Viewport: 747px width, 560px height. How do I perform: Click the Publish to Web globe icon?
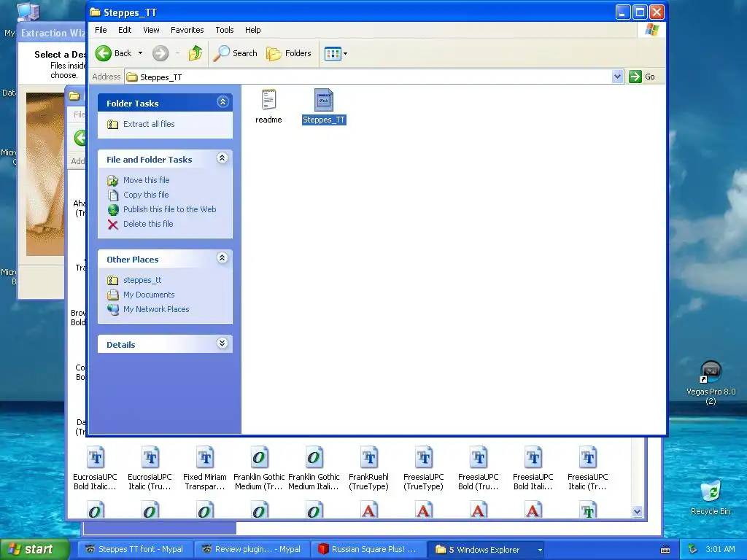(113, 209)
